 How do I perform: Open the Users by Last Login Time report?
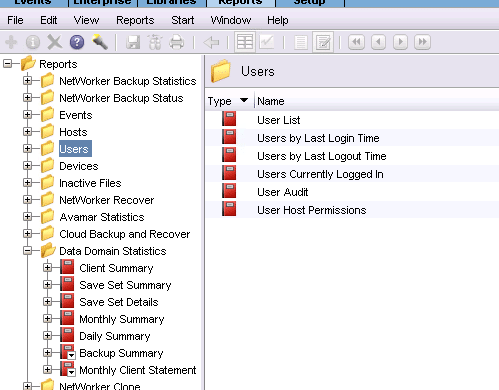tap(318, 138)
